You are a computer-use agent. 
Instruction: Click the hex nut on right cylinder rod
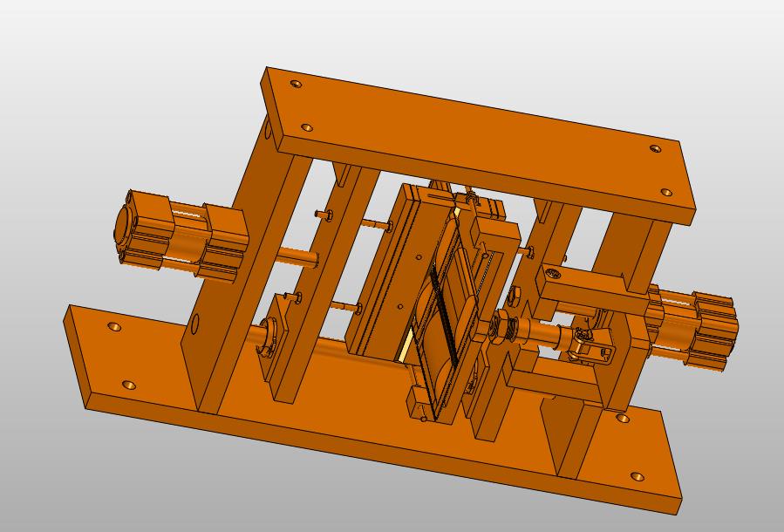click(501, 328)
